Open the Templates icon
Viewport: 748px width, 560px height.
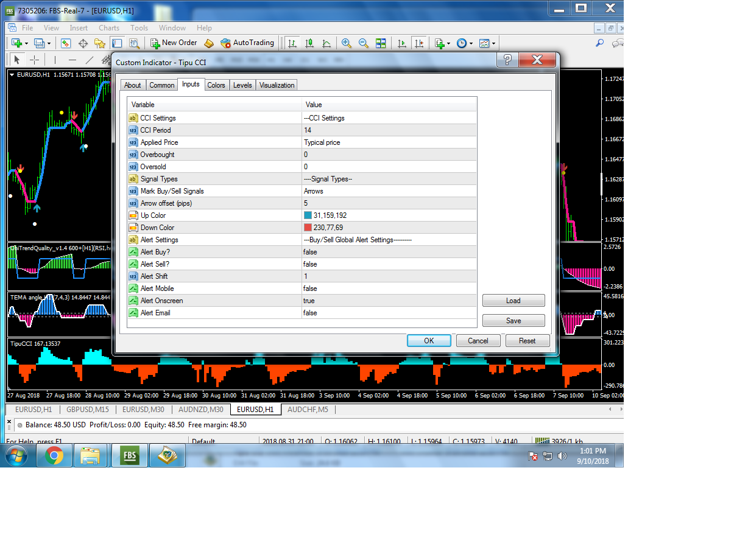(485, 43)
